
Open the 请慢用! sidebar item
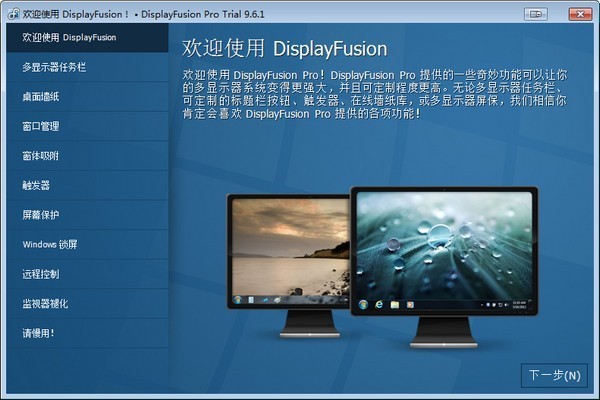87,333
